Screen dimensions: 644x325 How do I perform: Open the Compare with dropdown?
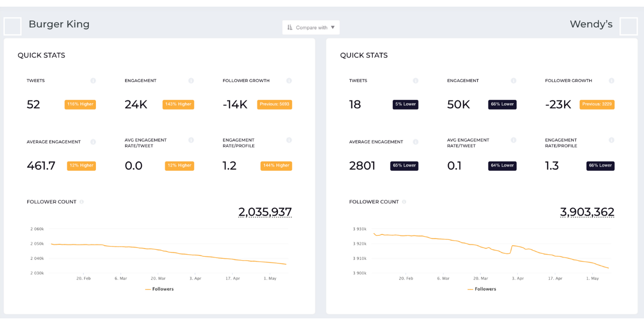click(x=311, y=28)
